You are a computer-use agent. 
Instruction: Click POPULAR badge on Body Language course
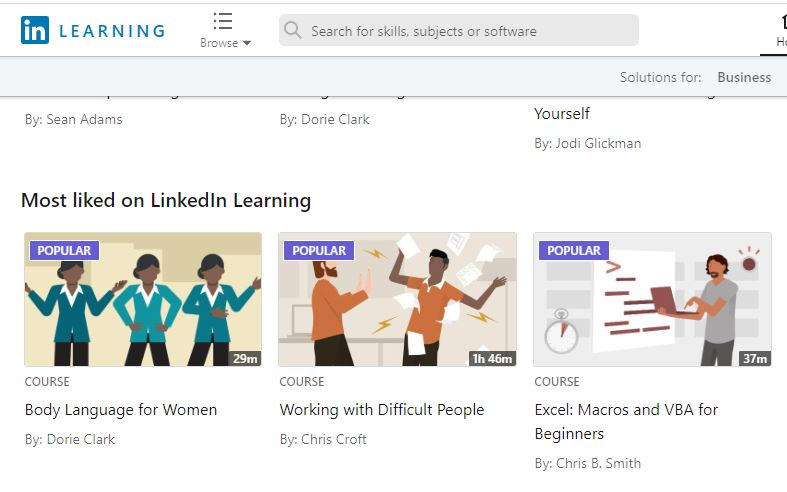[64, 251]
